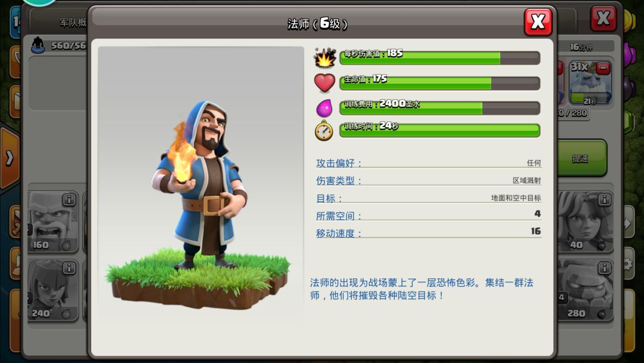Select the Golem card costing 280
Image resolution: width=644 pixels, height=363 pixels.
tap(586, 290)
